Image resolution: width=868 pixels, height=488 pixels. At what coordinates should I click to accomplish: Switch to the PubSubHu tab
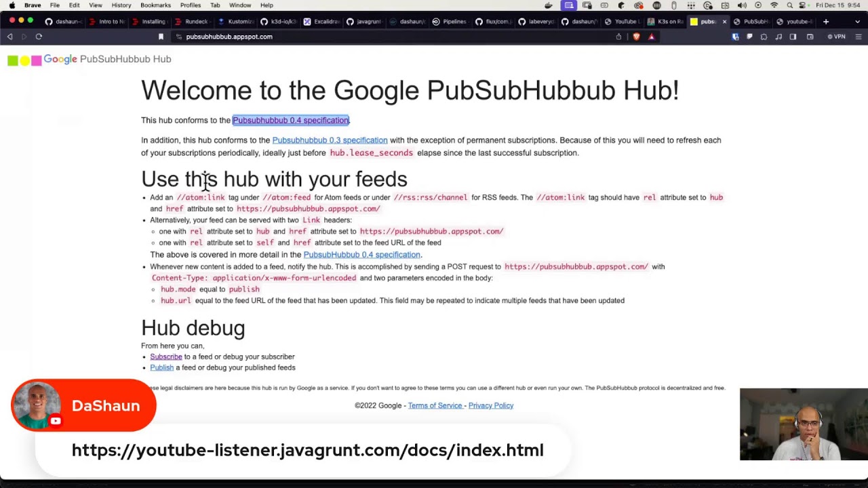[751, 22]
